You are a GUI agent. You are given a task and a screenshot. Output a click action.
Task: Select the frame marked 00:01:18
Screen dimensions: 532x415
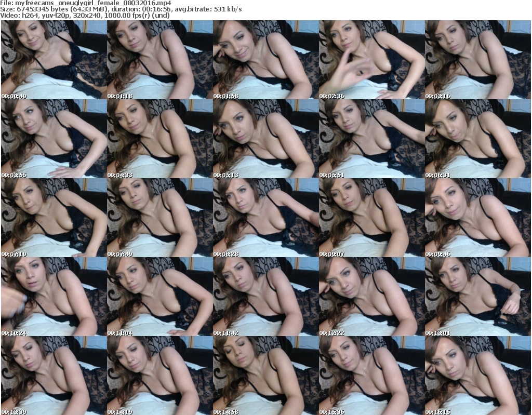pyautogui.click(x=159, y=60)
